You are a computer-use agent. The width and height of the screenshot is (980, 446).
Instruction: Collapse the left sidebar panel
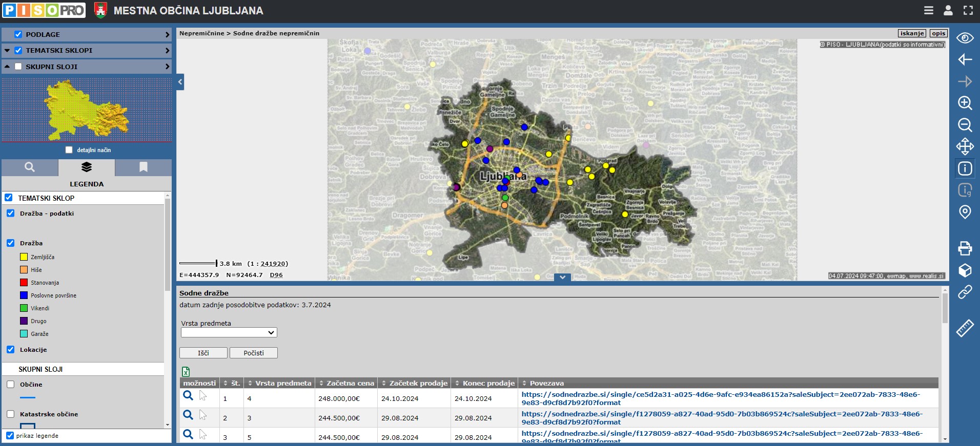tap(180, 82)
